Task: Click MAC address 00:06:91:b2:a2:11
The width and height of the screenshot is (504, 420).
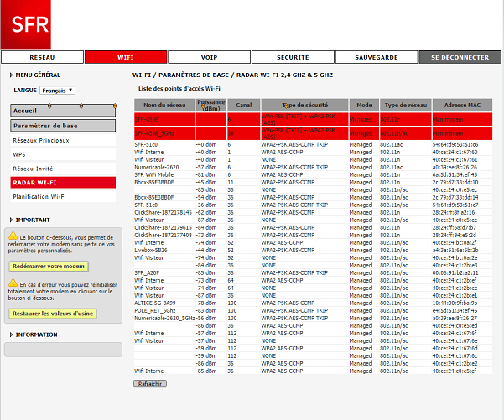Action: click(x=455, y=272)
